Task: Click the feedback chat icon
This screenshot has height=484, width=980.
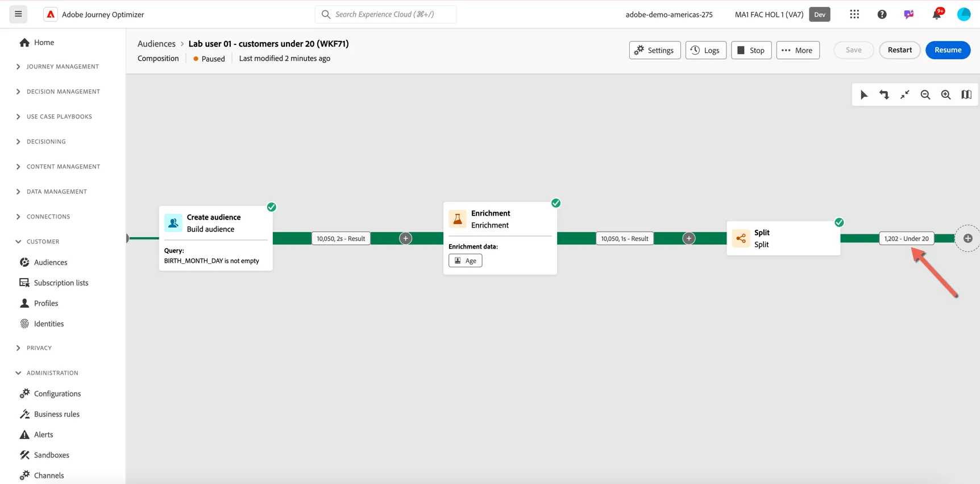Action: (909, 14)
